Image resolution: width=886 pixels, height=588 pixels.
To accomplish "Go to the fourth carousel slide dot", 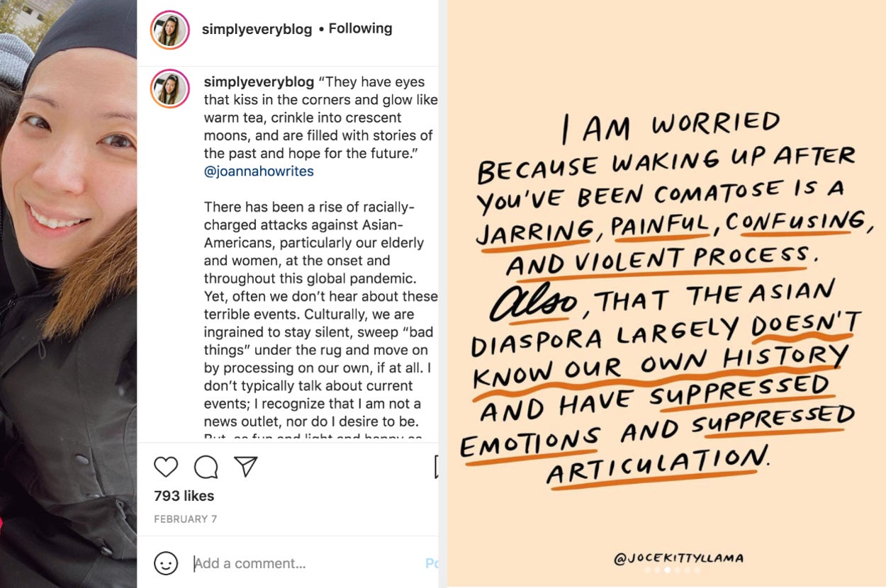I will pyautogui.click(x=677, y=570).
